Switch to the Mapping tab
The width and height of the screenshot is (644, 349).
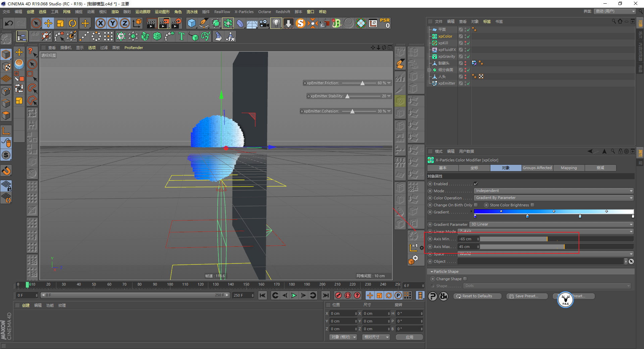point(569,168)
